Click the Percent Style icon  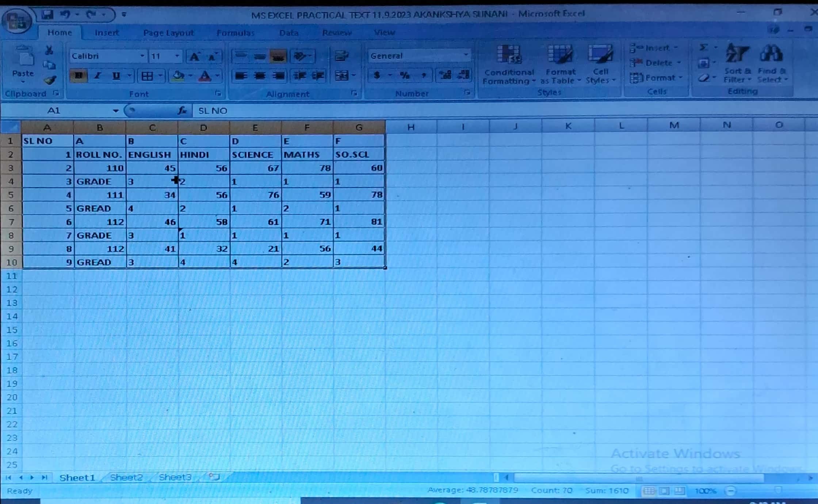tap(405, 76)
